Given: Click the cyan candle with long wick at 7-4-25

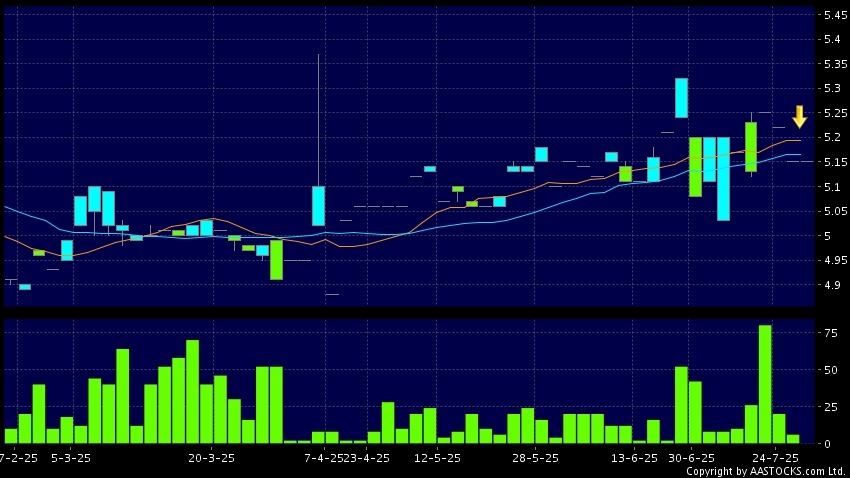Looking at the screenshot, I should point(319,205).
